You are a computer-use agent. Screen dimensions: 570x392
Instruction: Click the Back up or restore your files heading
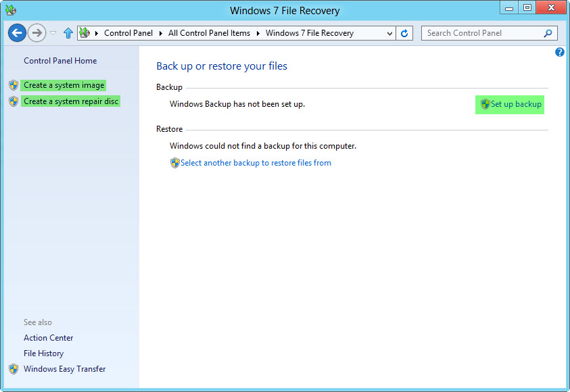coord(222,66)
